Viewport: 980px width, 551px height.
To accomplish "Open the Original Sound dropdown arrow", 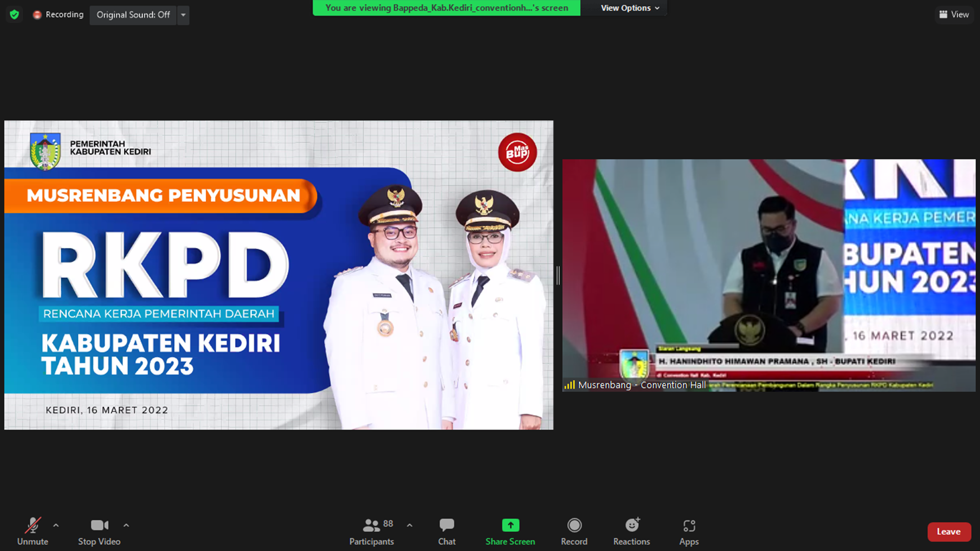I will [183, 15].
